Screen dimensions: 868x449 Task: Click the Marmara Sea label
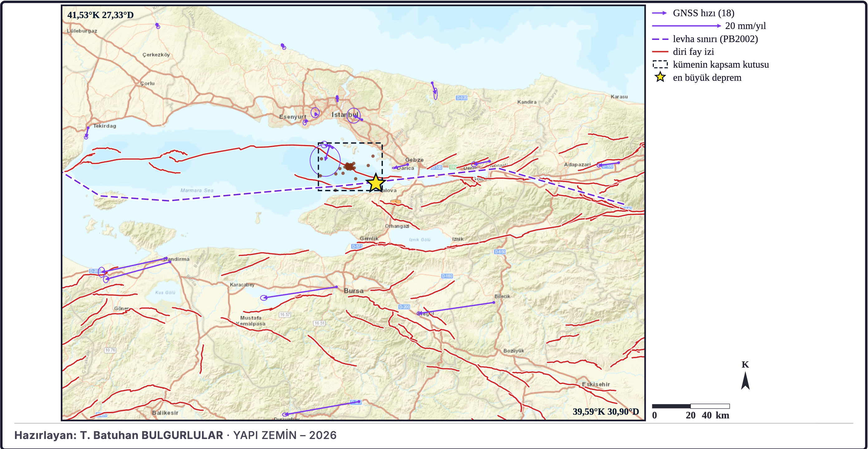click(x=197, y=190)
